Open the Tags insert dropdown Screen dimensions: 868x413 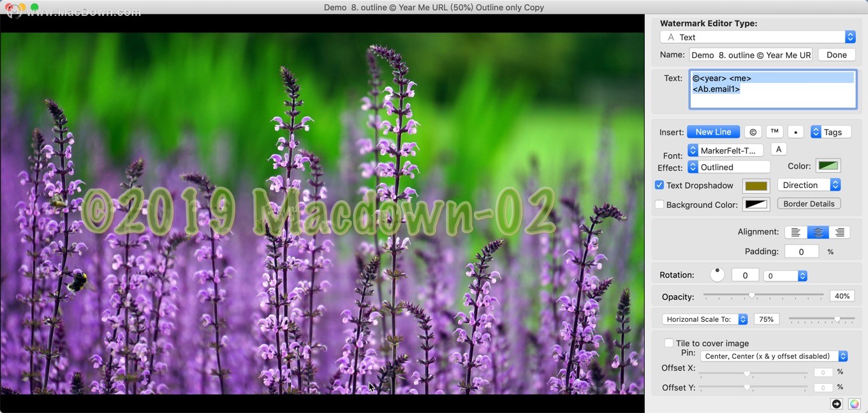[x=830, y=132]
